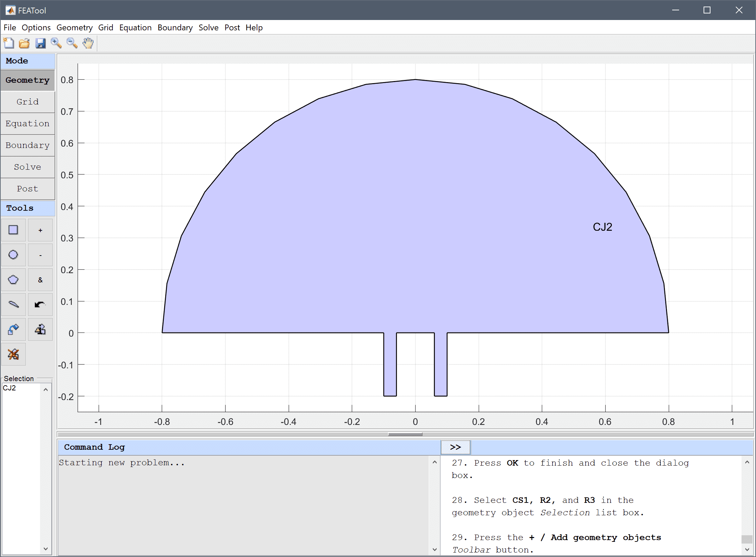This screenshot has width=756, height=557.
Task: Open the File menu
Action: [10, 28]
